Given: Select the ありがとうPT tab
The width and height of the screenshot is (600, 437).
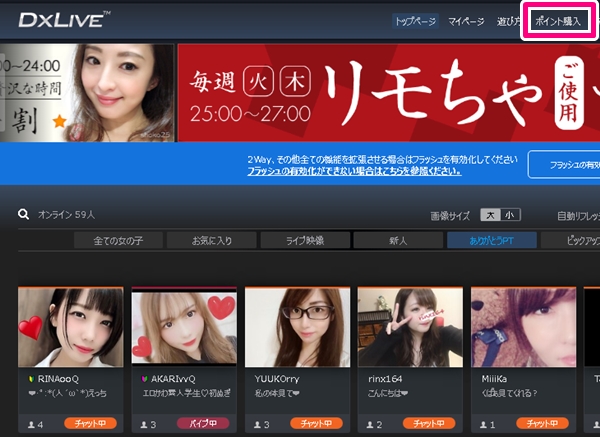Looking at the screenshot, I should [492, 240].
